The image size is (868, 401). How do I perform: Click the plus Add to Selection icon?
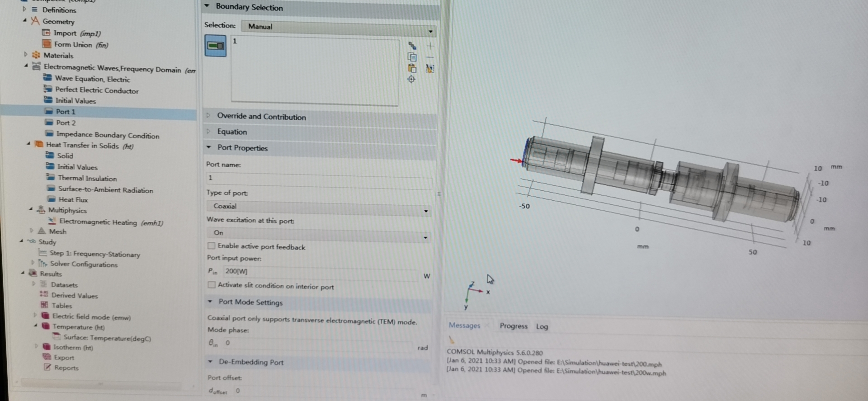coord(430,46)
